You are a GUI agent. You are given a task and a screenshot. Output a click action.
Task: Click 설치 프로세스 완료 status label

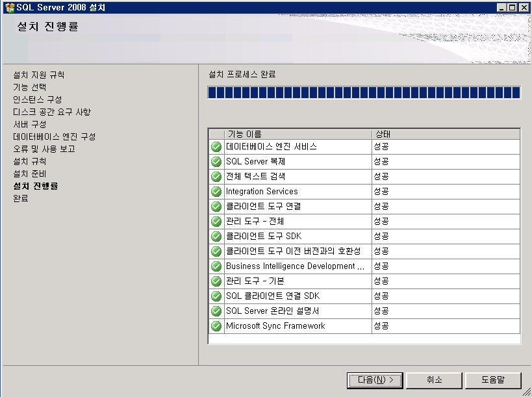242,74
